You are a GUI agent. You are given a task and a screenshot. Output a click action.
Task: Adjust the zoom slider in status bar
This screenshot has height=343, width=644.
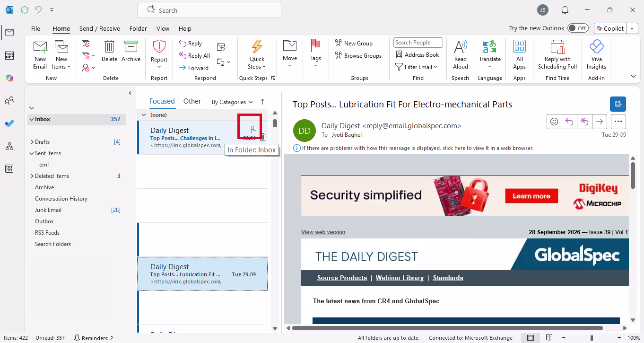(x=592, y=338)
